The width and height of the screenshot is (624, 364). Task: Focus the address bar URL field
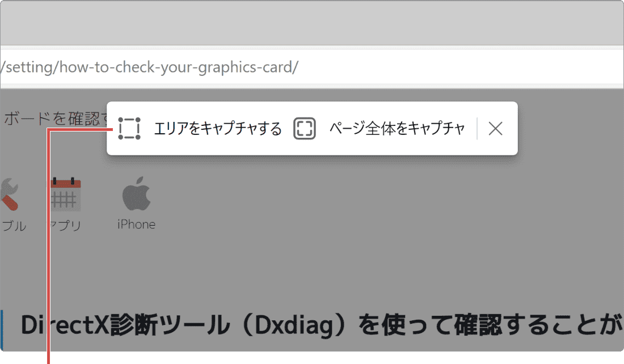tap(312, 67)
